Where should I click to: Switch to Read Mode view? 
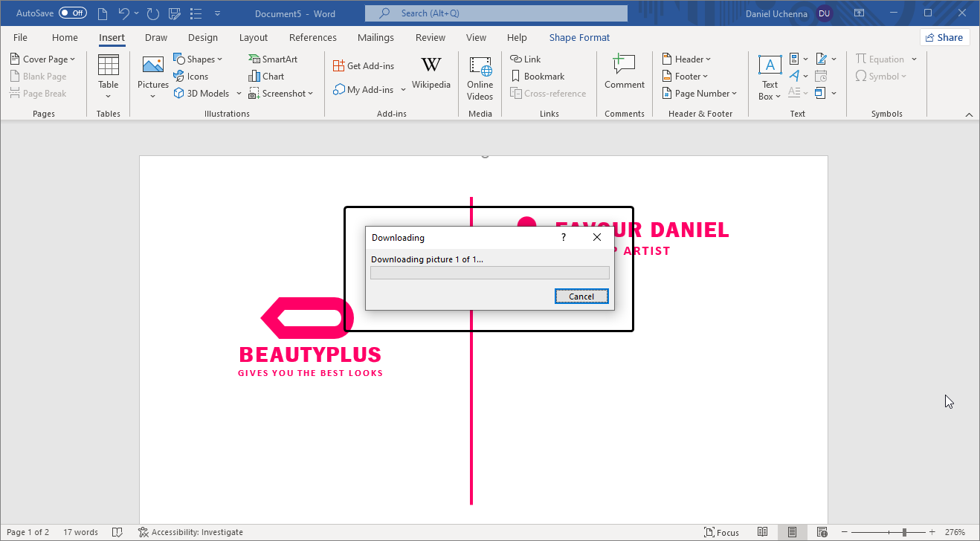coord(763,532)
